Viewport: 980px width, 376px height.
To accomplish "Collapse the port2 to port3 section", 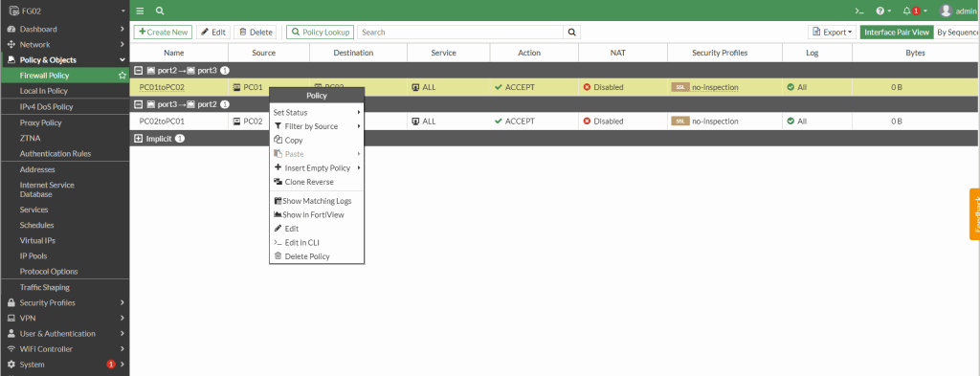I will pyautogui.click(x=140, y=71).
